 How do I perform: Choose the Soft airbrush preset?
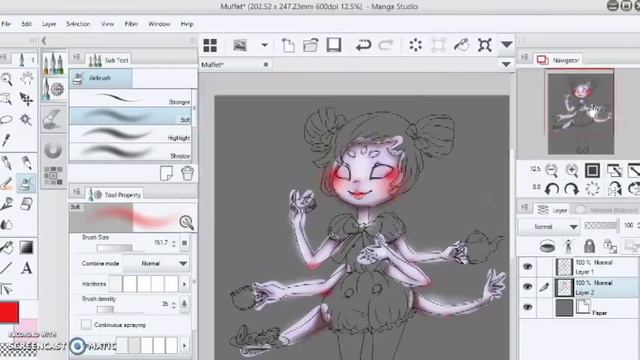click(131, 116)
